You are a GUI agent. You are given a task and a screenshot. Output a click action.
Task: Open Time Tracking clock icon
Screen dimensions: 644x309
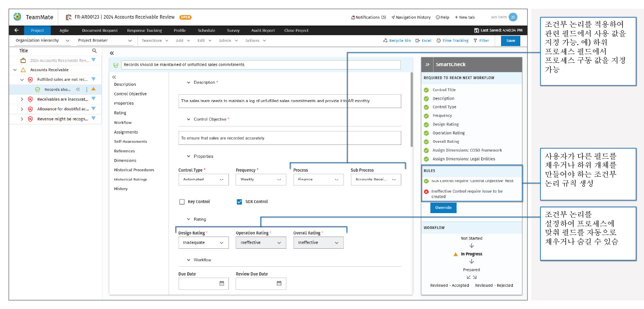[x=439, y=41]
